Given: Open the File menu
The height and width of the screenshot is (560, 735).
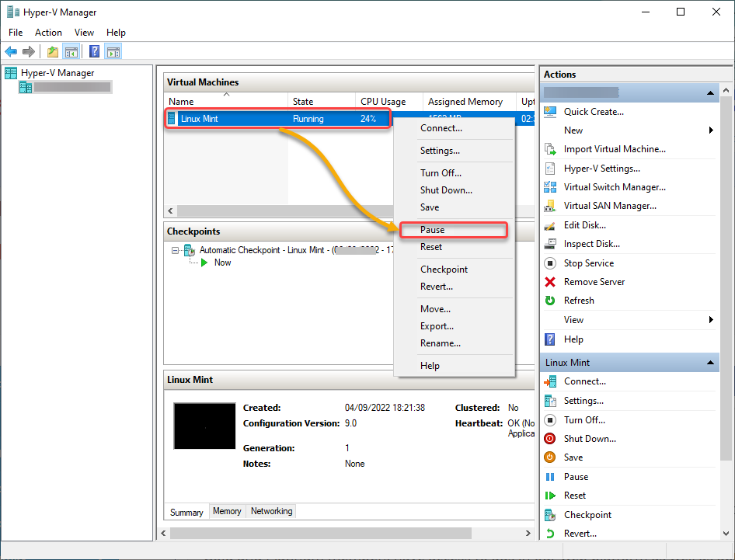Looking at the screenshot, I should [x=16, y=33].
